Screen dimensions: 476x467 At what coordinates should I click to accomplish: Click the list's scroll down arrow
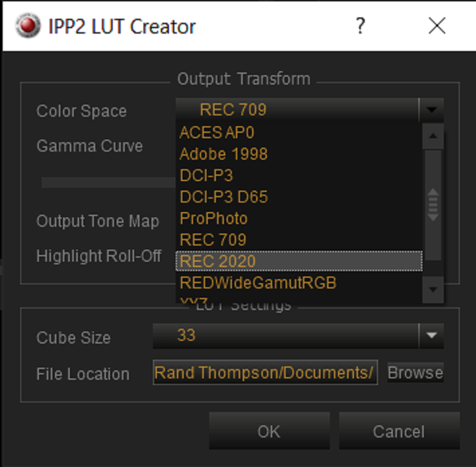click(433, 289)
